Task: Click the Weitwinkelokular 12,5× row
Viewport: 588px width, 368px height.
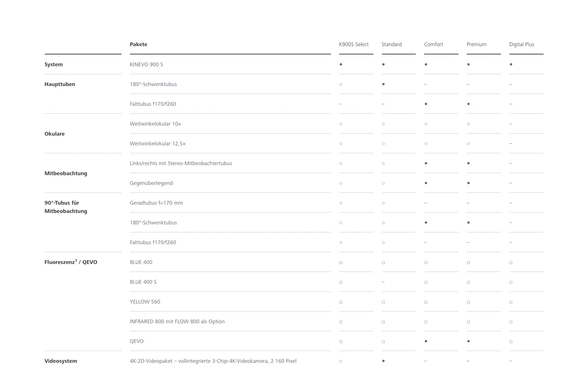Action: click(158, 144)
